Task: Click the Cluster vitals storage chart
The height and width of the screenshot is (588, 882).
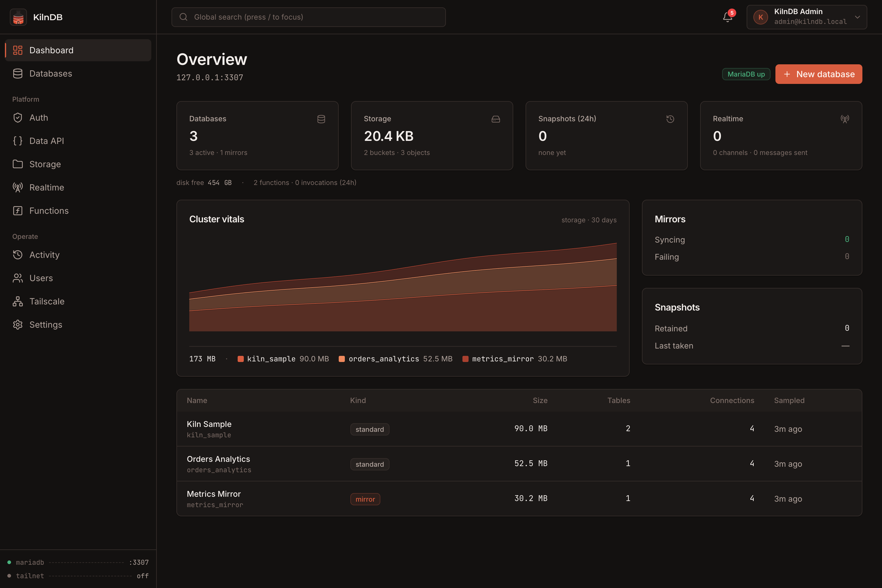Action: [403, 287]
